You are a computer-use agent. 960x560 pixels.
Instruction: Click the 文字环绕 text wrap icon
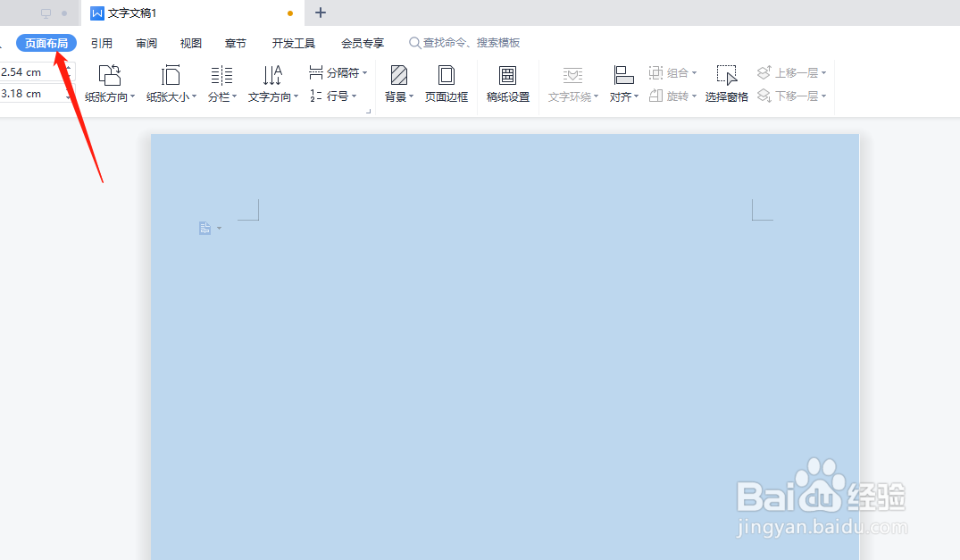[573, 75]
